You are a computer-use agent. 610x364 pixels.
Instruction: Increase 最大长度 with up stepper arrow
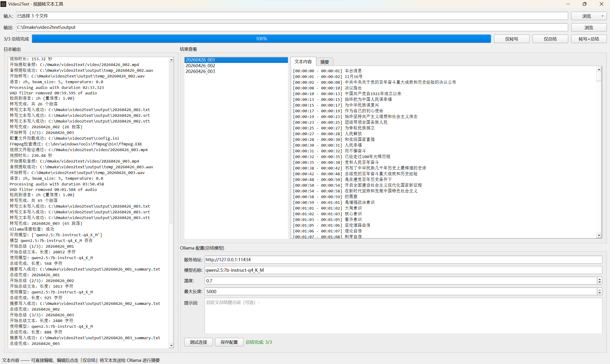click(x=600, y=290)
